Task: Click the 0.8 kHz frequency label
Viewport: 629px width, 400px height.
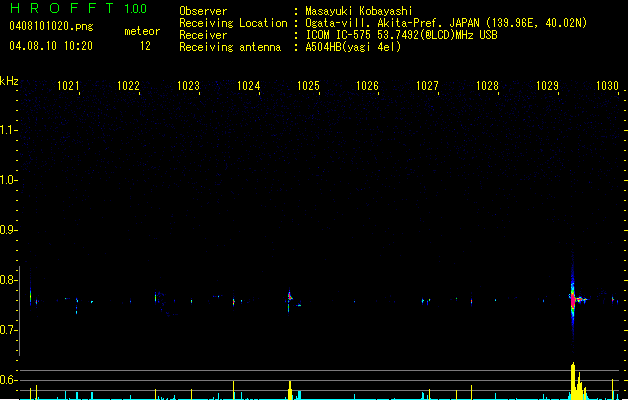Action: [7, 280]
